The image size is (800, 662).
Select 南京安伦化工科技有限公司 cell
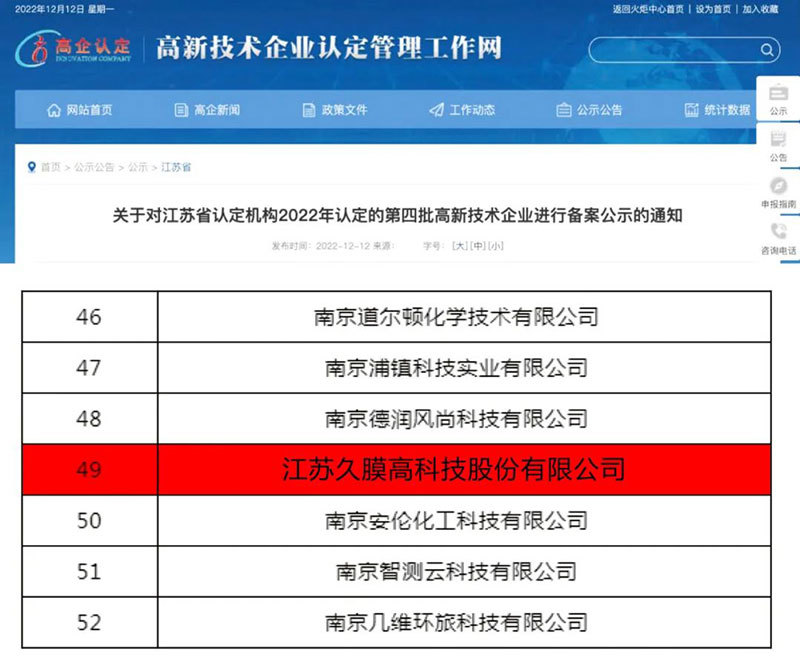464,521
